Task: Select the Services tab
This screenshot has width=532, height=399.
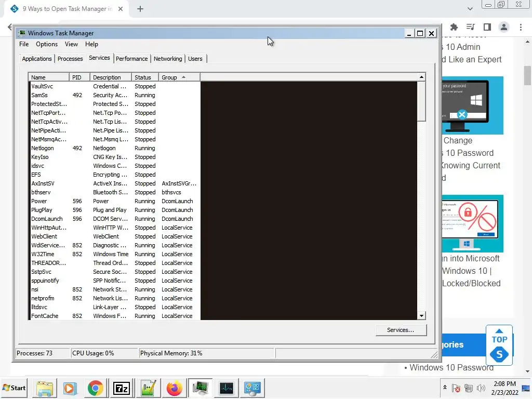Action: (99, 58)
